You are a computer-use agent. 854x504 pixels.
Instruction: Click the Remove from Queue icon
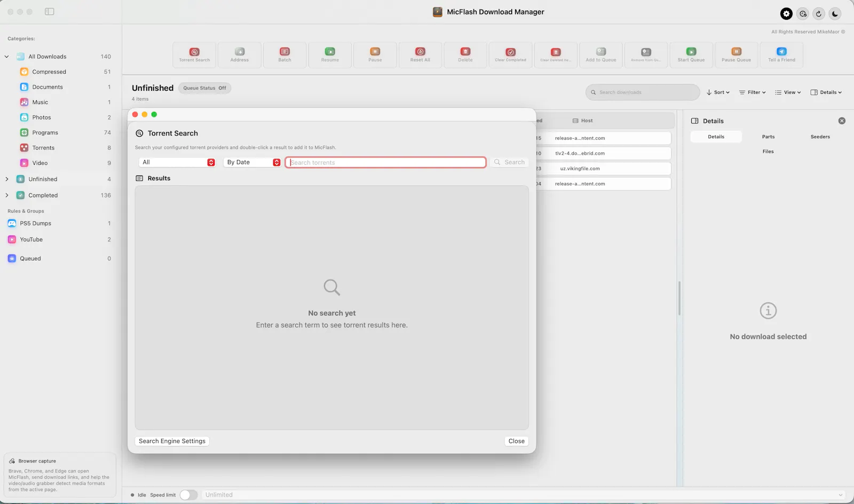[646, 55]
